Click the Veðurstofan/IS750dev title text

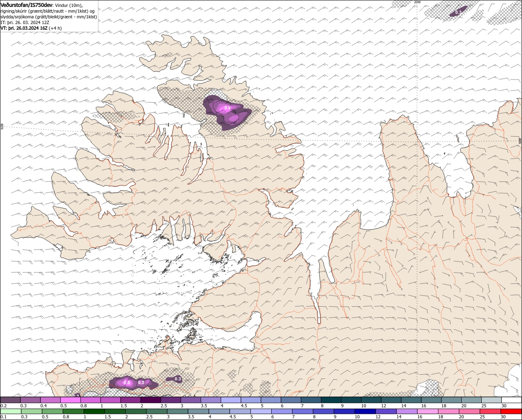point(27,5)
